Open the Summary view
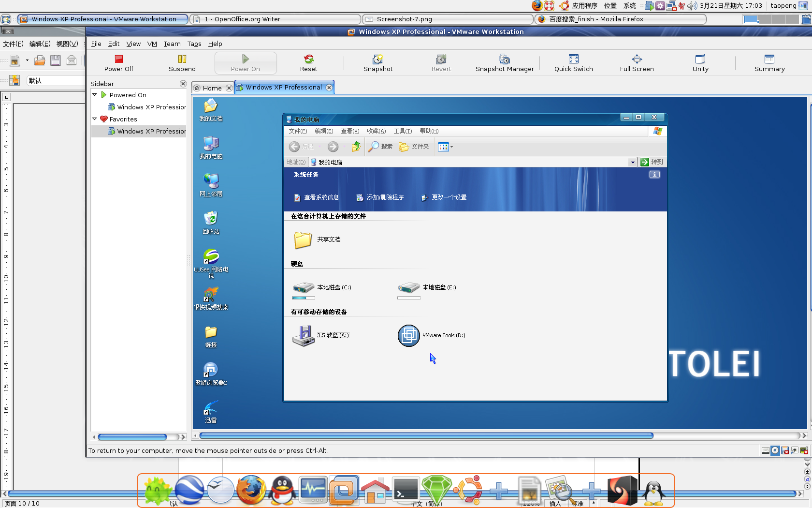 [769, 63]
